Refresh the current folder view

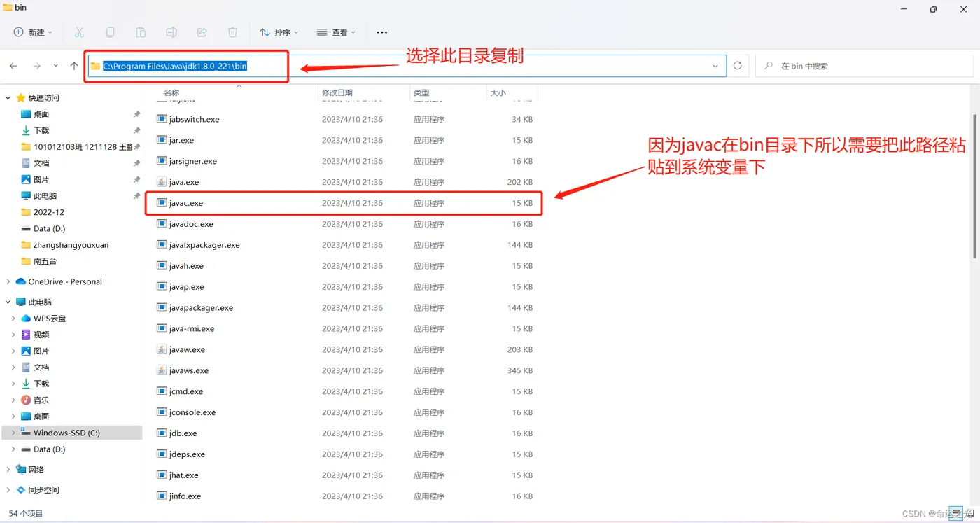(x=737, y=66)
